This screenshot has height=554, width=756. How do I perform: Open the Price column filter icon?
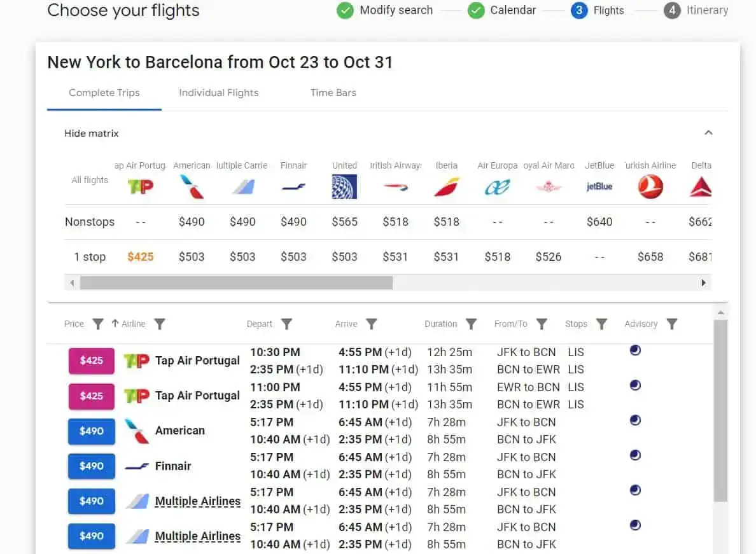(x=97, y=324)
